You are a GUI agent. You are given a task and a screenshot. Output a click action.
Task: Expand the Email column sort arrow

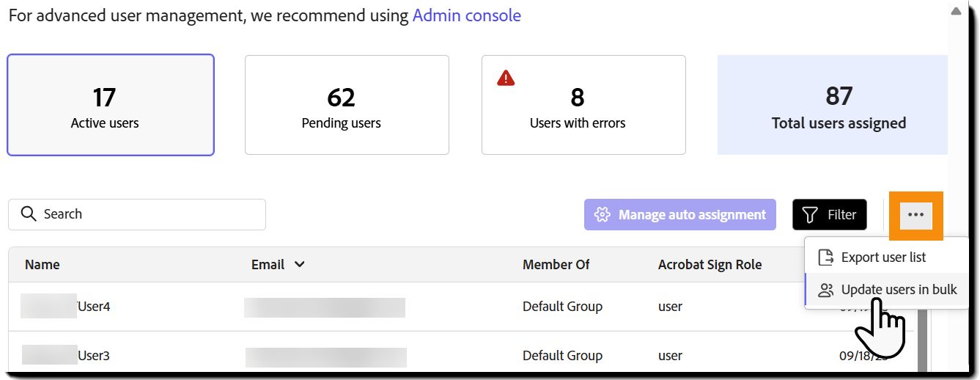tap(299, 265)
